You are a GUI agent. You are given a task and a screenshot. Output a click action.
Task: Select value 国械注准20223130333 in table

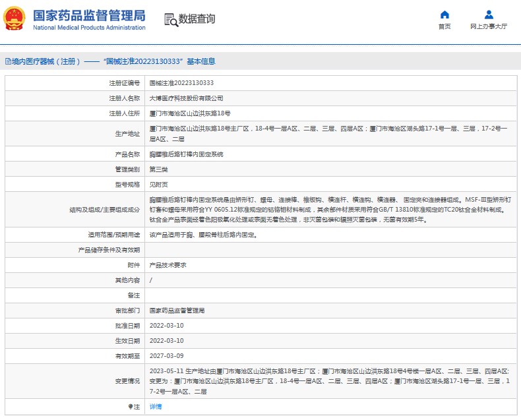tap(181, 83)
